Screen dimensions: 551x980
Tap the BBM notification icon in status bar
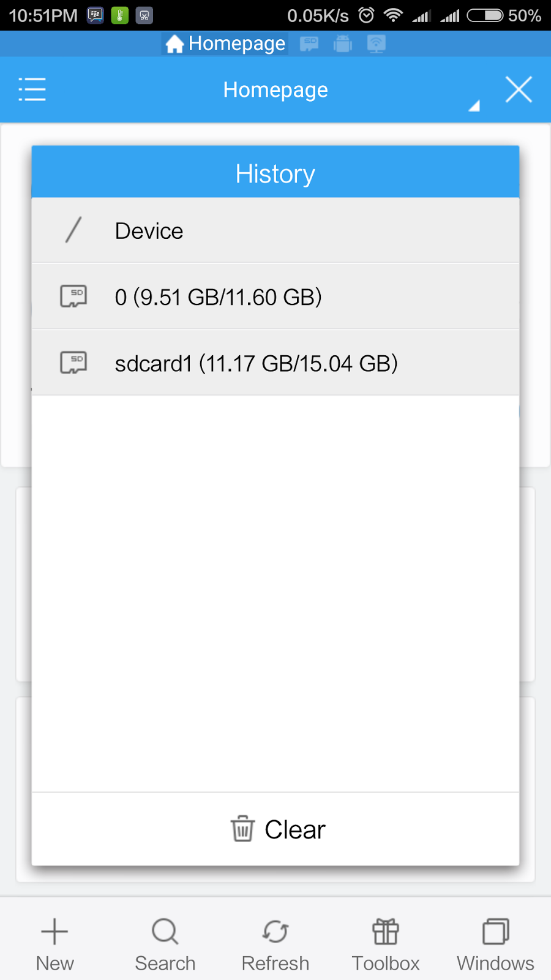click(x=96, y=15)
